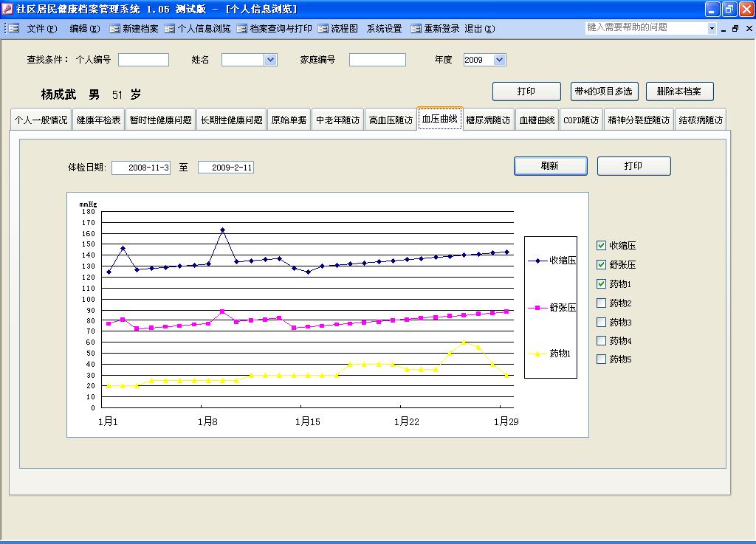Open the 年度 year dropdown
The height and width of the screenshot is (544, 756).
(x=499, y=60)
